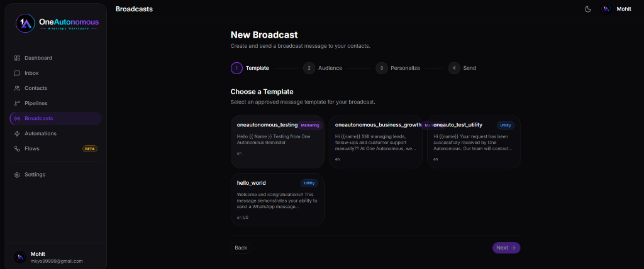Image resolution: width=644 pixels, height=269 pixels.
Task: Click the "Choose a Template" heading
Action: (x=262, y=92)
